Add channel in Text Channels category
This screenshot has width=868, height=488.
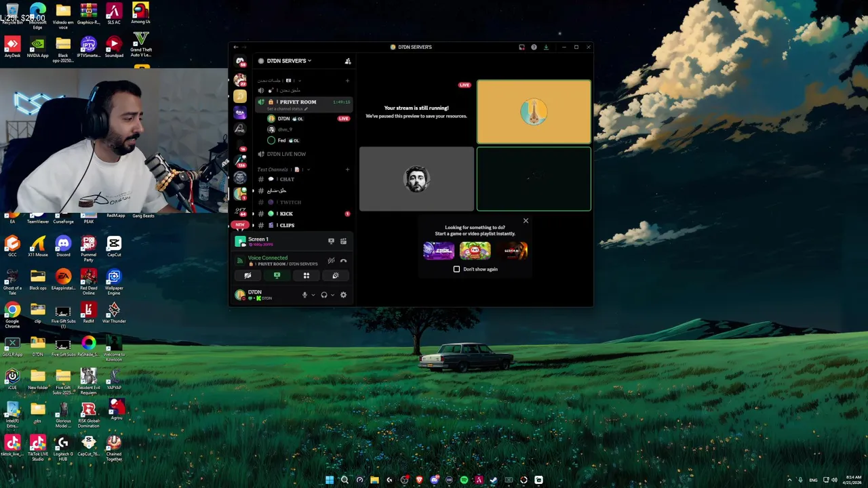[347, 169]
